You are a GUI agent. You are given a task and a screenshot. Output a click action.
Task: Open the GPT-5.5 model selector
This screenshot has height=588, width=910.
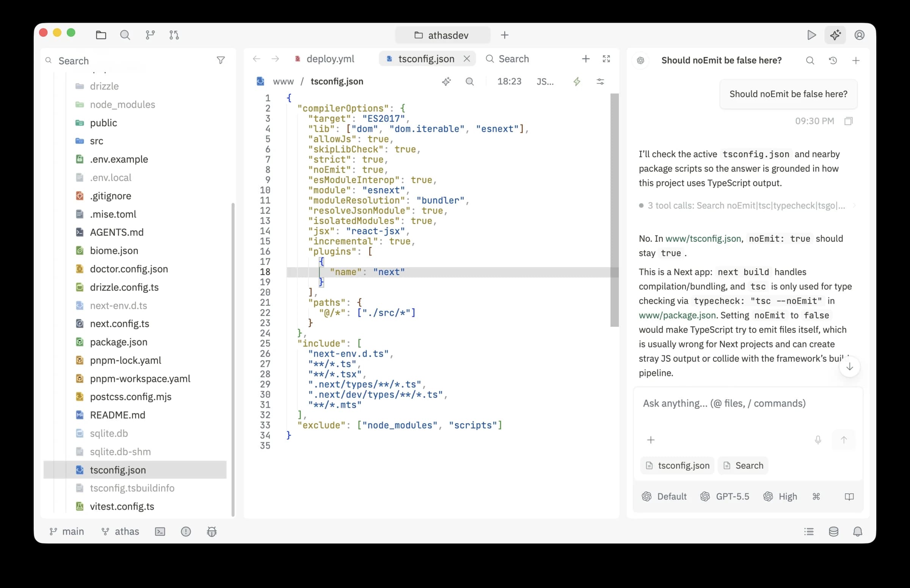coord(724,496)
